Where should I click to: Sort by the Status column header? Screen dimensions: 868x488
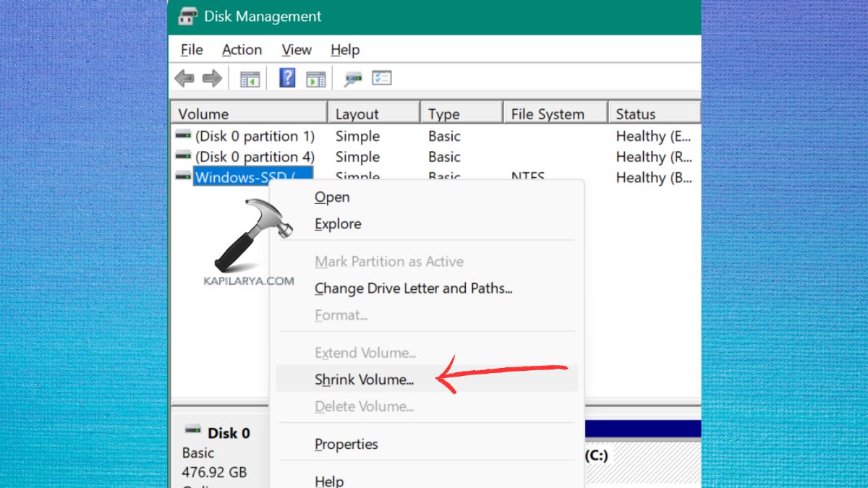(655, 114)
